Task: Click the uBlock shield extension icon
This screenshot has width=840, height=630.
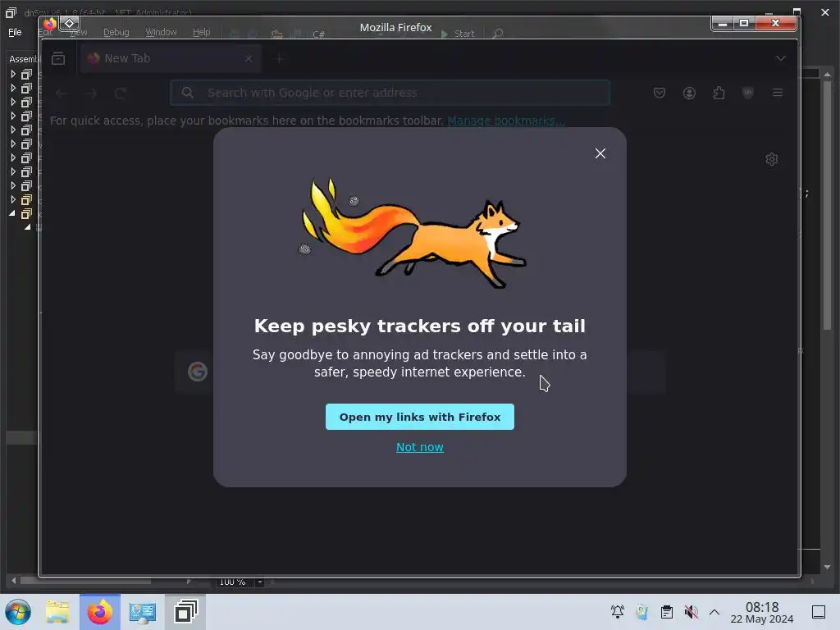Action: coord(748,94)
